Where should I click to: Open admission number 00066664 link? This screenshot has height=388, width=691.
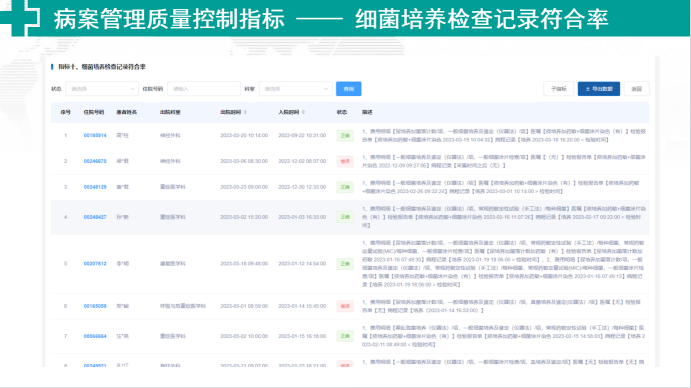point(95,336)
